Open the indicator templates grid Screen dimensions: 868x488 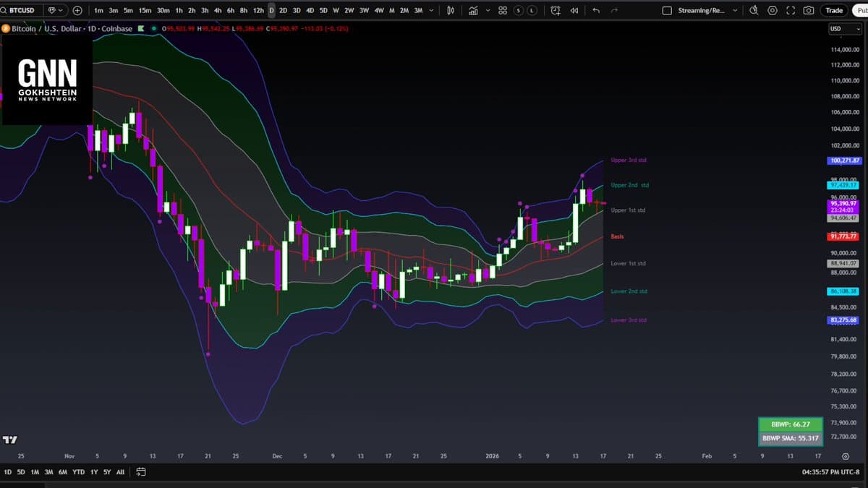(x=503, y=11)
